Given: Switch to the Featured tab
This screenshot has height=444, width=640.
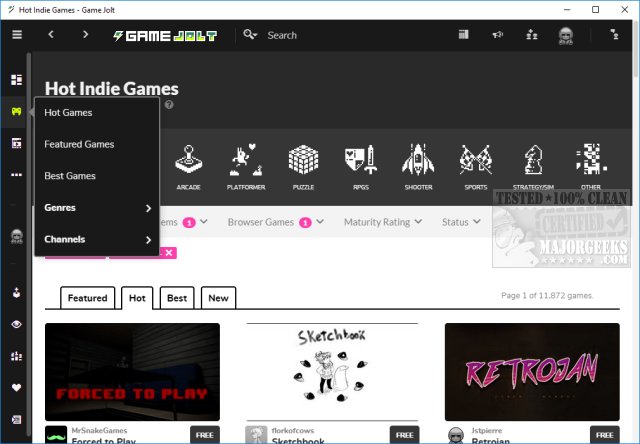Looking at the screenshot, I should [87, 298].
